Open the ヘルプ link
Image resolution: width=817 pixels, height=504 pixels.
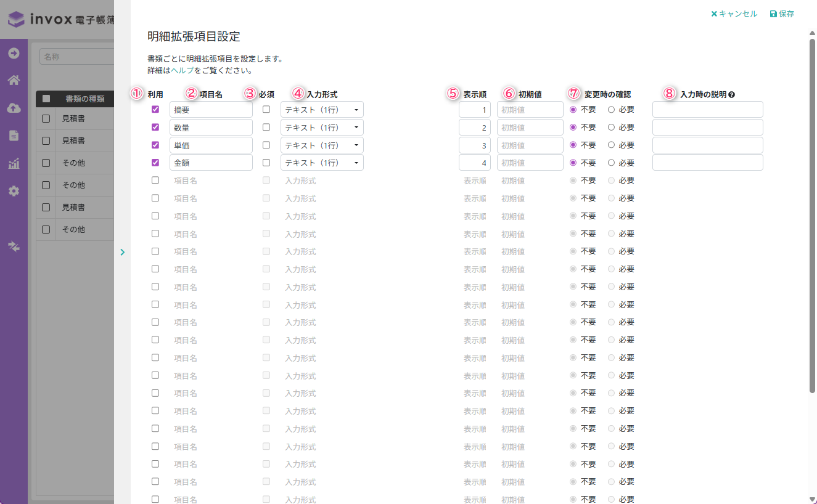click(x=182, y=70)
